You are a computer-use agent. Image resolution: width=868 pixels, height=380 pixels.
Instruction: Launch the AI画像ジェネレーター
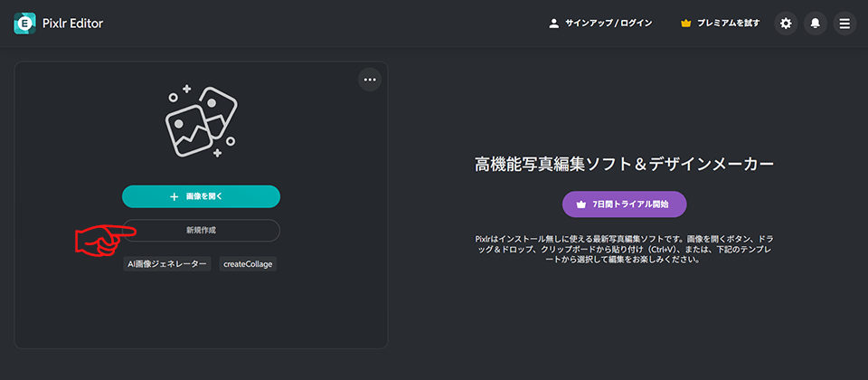click(x=167, y=264)
